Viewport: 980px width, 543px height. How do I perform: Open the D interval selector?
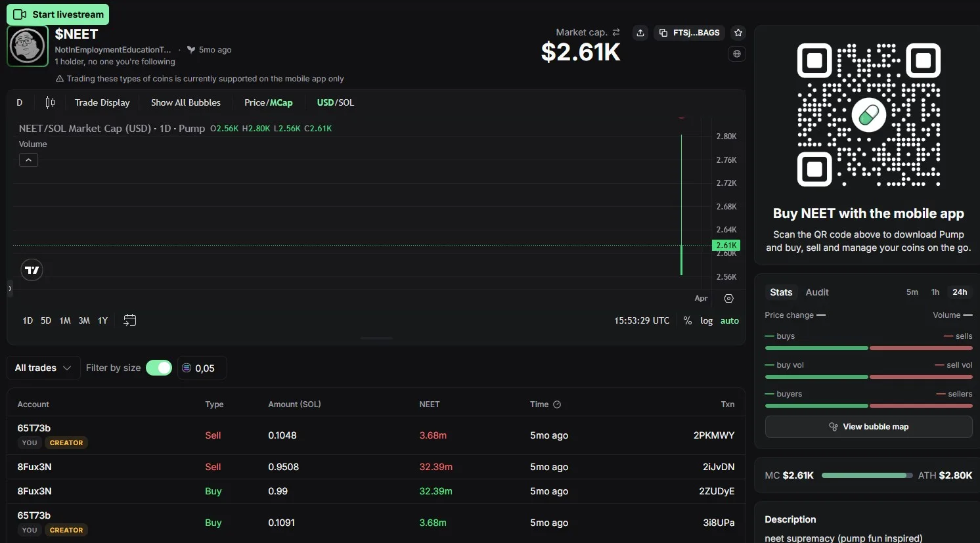coord(20,102)
